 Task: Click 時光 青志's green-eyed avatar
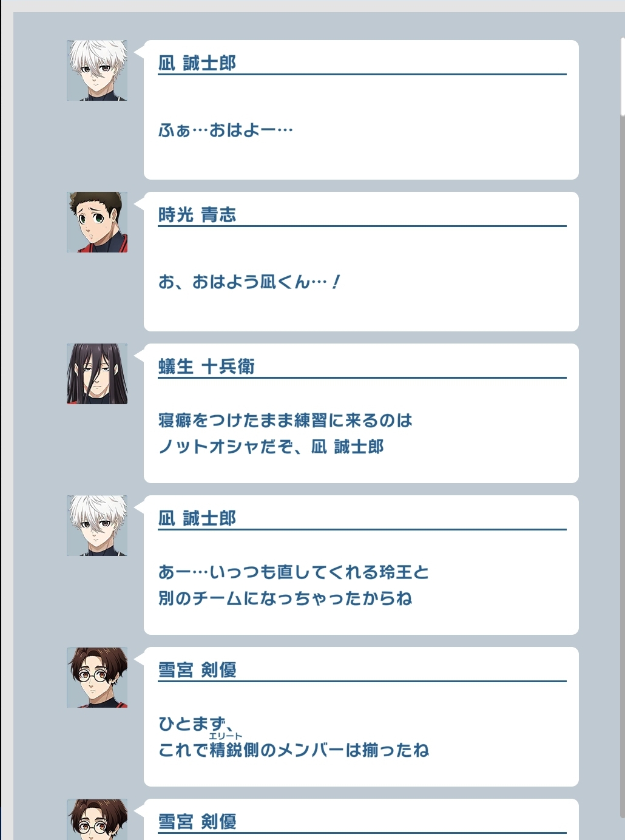click(97, 222)
